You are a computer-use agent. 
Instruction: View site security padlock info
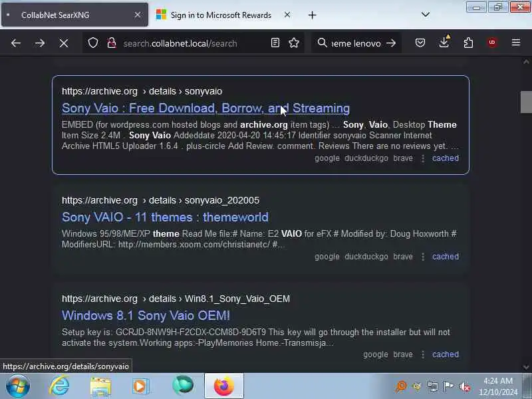coord(112,43)
